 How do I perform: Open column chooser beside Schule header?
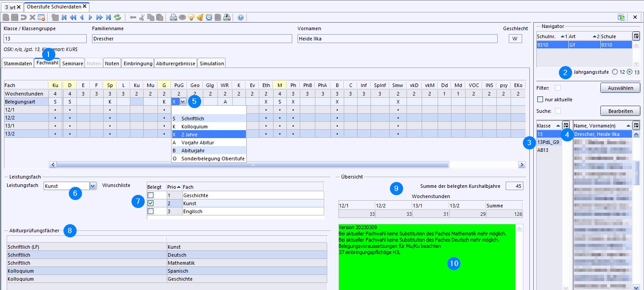636,36
